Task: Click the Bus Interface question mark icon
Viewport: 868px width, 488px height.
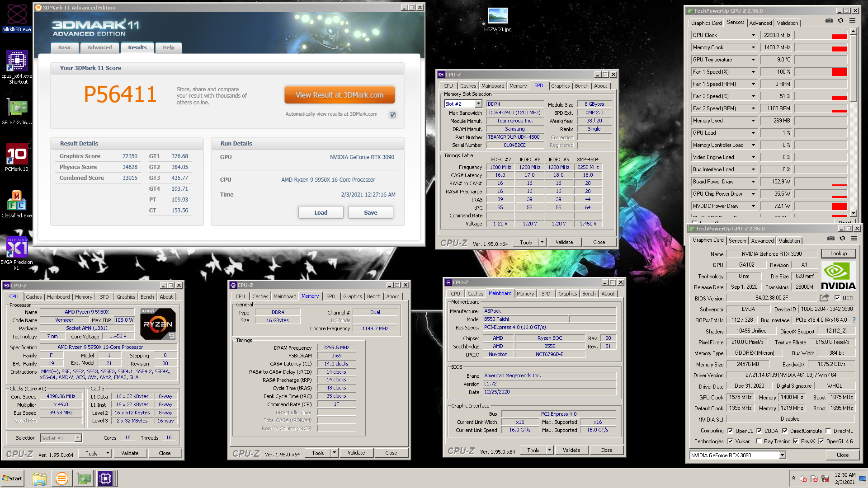Action: (x=854, y=320)
